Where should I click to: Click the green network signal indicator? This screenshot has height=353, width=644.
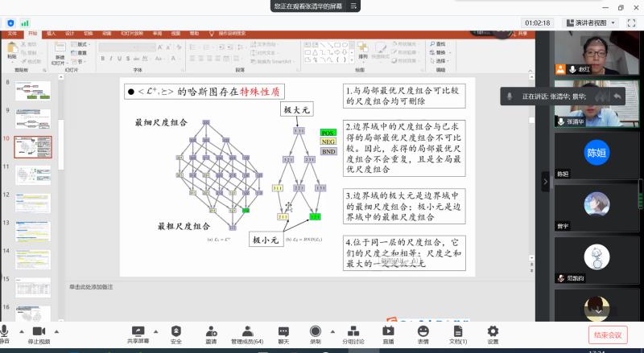[24, 23]
